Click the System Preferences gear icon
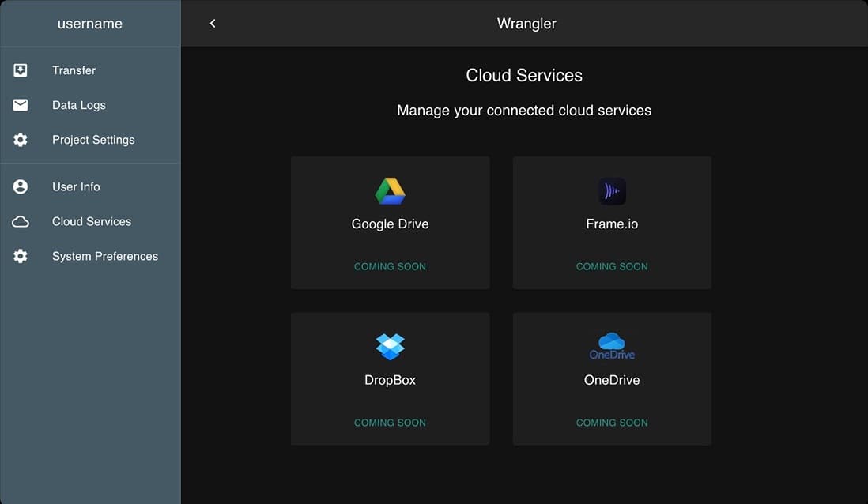The height and width of the screenshot is (504, 868). coord(21,257)
